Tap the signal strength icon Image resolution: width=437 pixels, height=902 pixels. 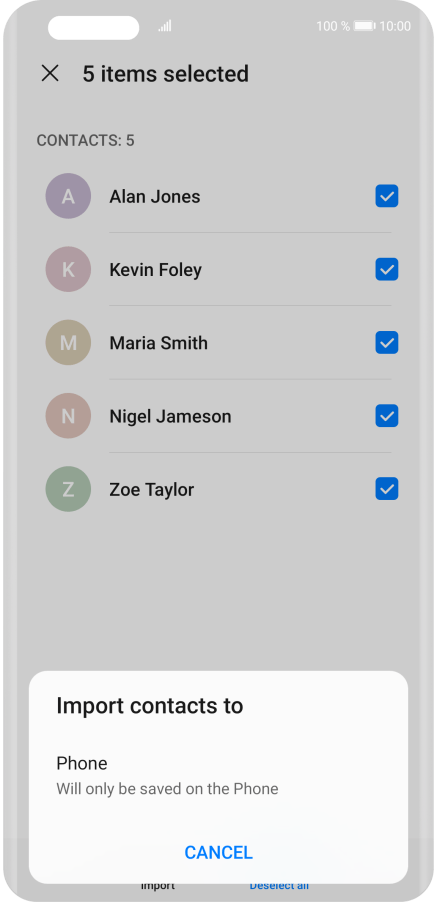tap(165, 26)
